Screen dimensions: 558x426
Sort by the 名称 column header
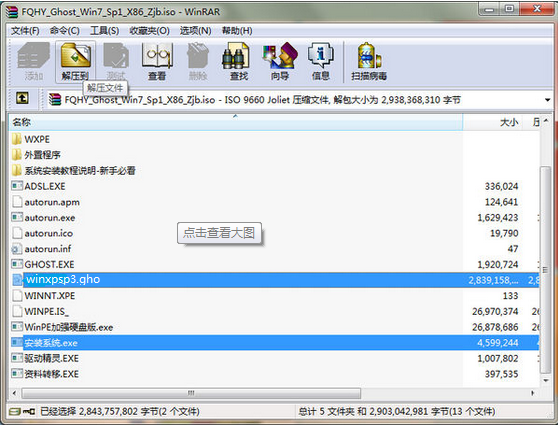tap(236, 122)
